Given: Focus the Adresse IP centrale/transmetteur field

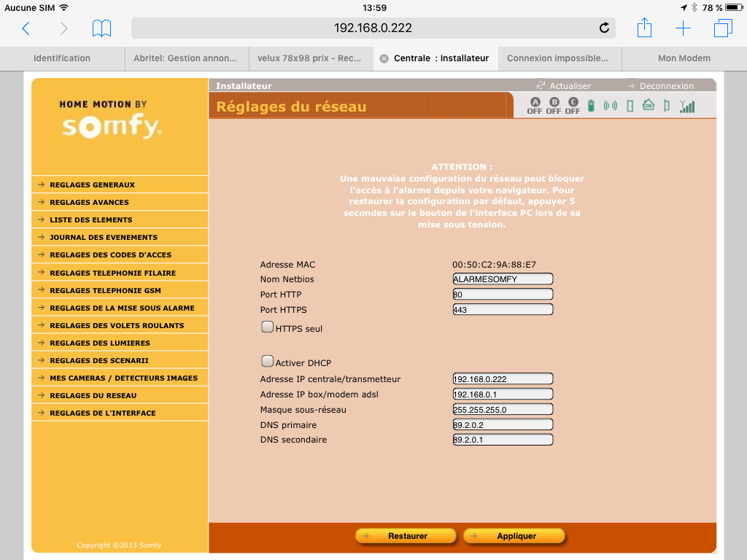Looking at the screenshot, I should tap(503, 379).
